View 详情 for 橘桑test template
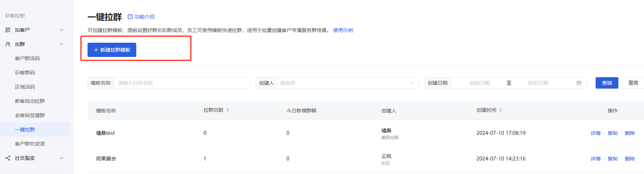644x174 pixels. click(x=596, y=133)
